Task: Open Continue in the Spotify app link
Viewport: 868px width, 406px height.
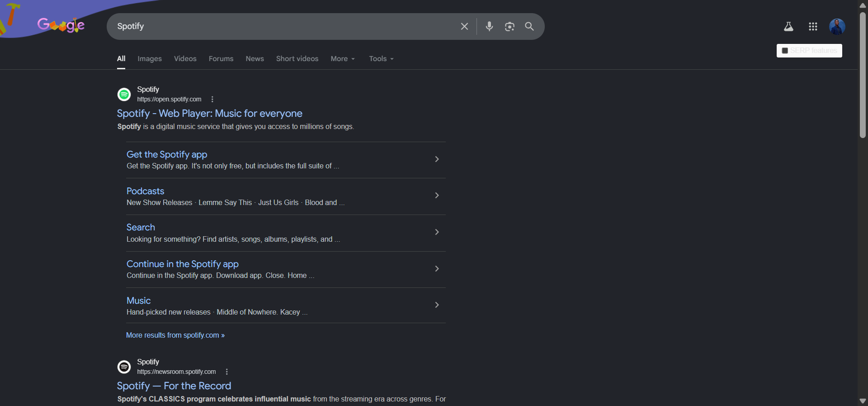Action: pos(183,264)
